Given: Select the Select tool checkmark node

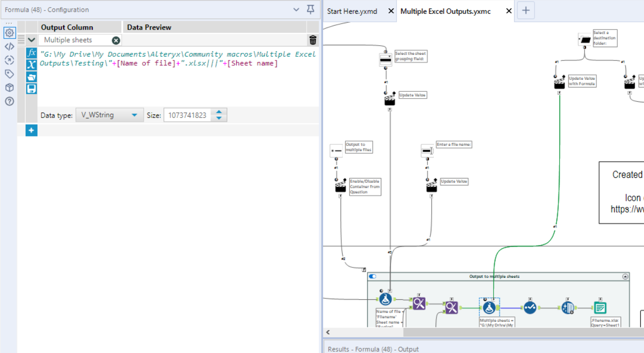Looking at the screenshot, I should (x=530, y=307).
